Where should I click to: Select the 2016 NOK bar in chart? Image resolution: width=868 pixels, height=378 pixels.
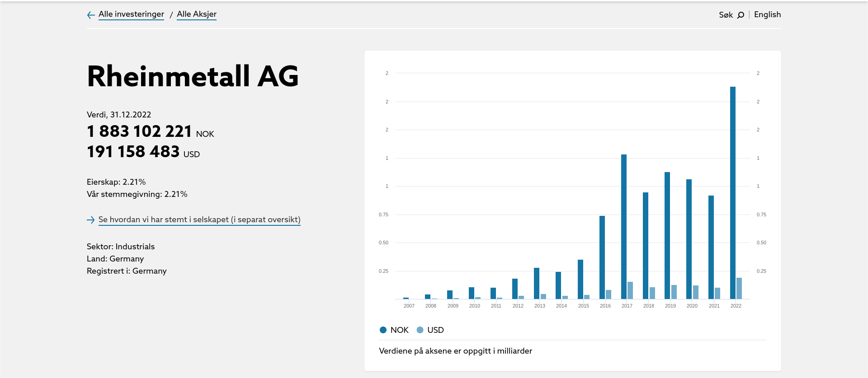602,257
